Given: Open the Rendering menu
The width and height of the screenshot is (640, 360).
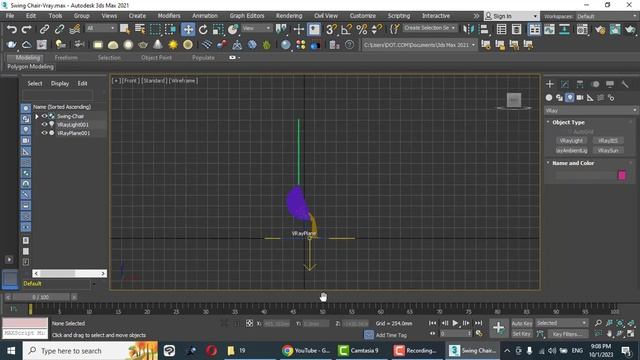Looking at the screenshot, I should (289, 16).
